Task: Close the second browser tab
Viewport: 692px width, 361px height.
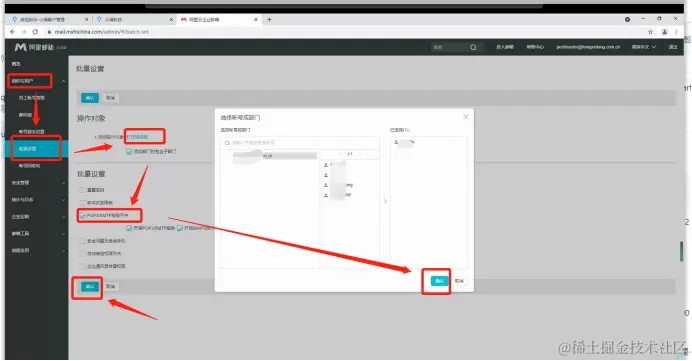Action: (171, 19)
